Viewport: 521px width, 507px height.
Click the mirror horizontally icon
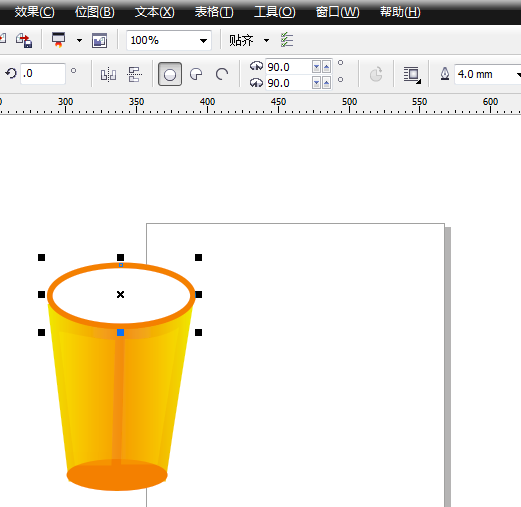click(108, 74)
